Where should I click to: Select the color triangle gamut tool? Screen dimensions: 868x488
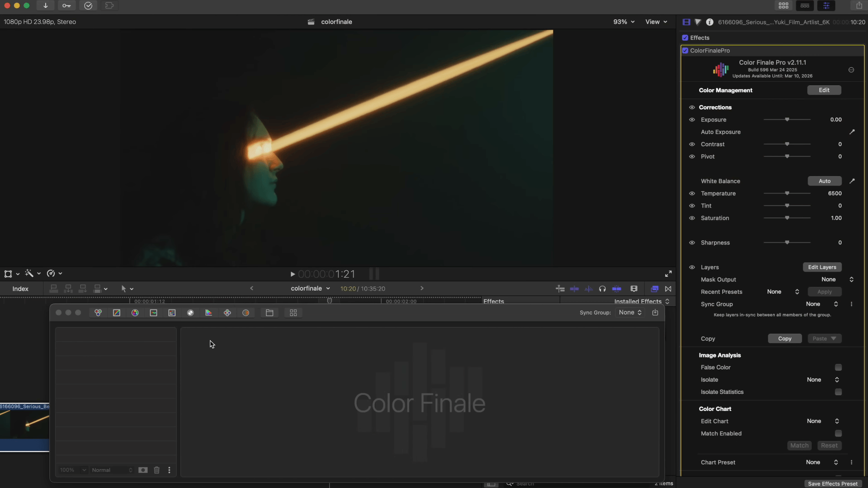(209, 313)
